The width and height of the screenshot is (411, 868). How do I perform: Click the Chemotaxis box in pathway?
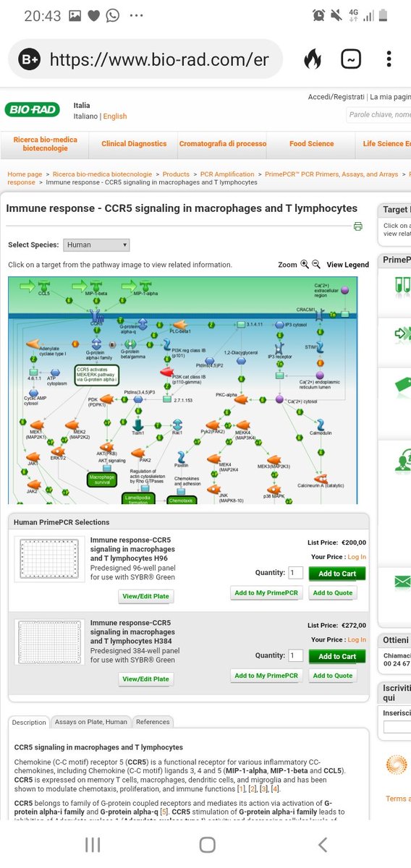coord(183,500)
